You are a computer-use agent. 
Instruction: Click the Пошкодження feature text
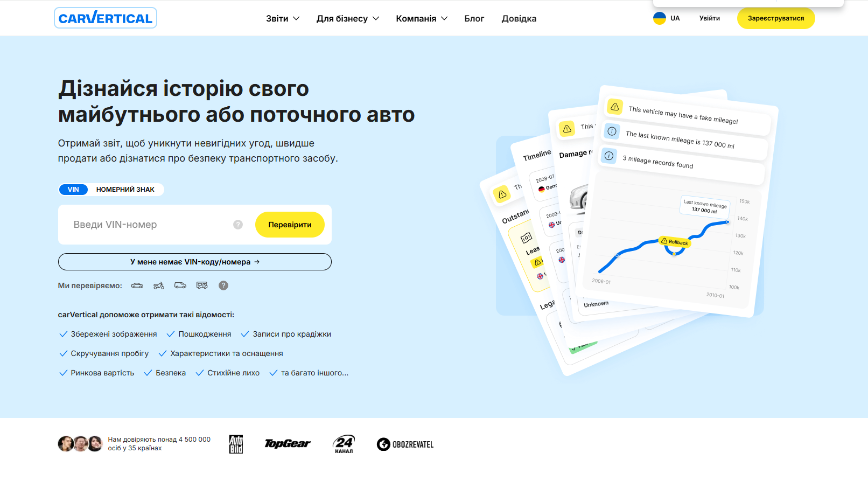coord(205,334)
